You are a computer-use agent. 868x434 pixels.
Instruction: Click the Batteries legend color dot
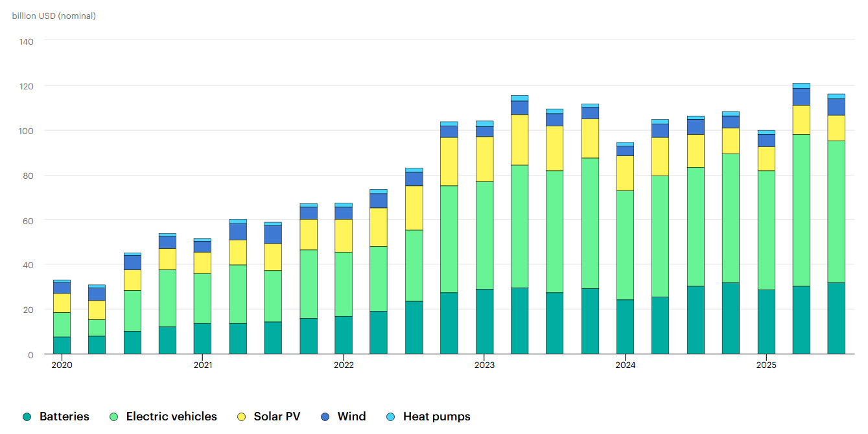27,417
